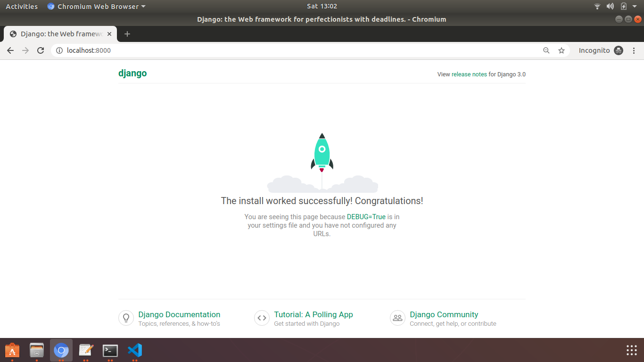Click the volume speaker icon in top bar
Screen dimensions: 644x362
tap(610, 6)
